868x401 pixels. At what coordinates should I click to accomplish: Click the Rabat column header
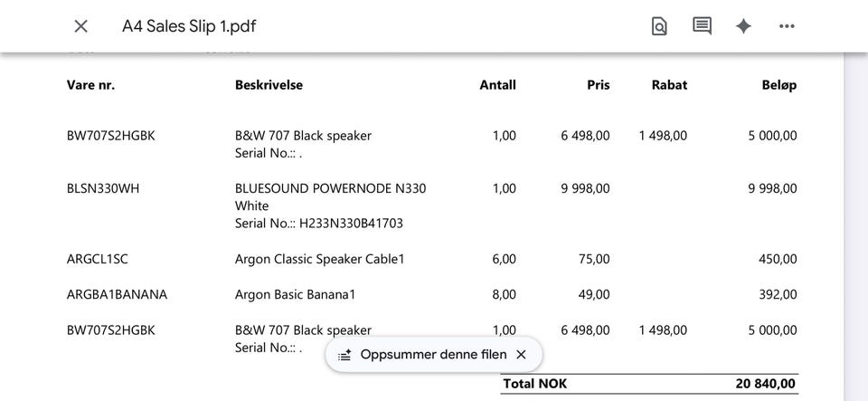point(669,85)
